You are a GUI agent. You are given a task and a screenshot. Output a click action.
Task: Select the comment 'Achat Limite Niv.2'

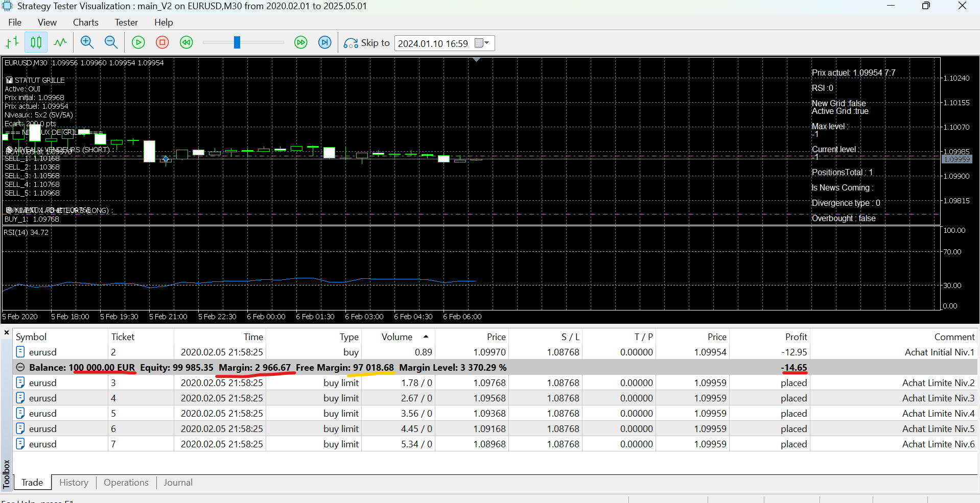938,383
